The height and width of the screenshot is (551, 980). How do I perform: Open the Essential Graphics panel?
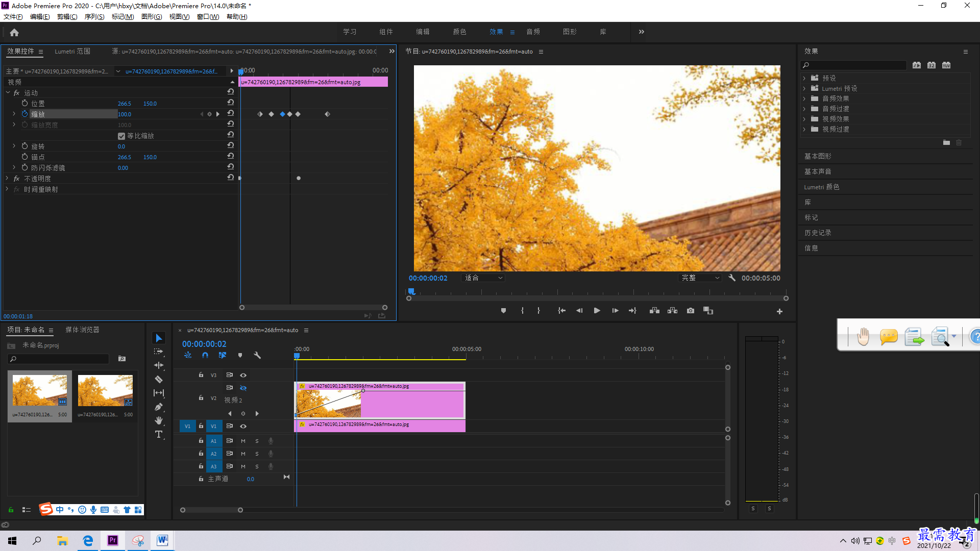[x=818, y=156]
